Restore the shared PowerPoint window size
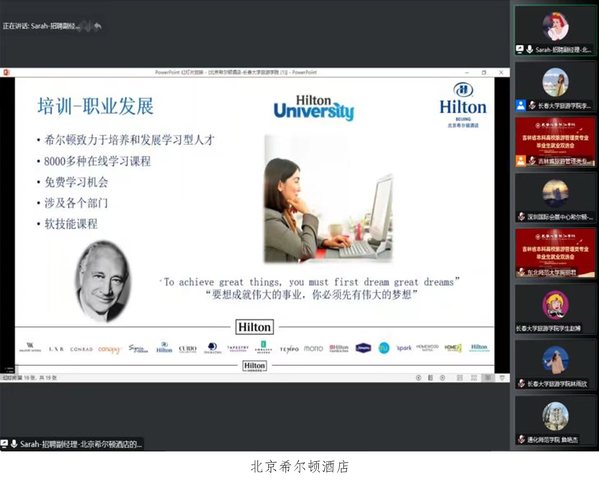Screen dimensions: 599x481 [484, 72]
